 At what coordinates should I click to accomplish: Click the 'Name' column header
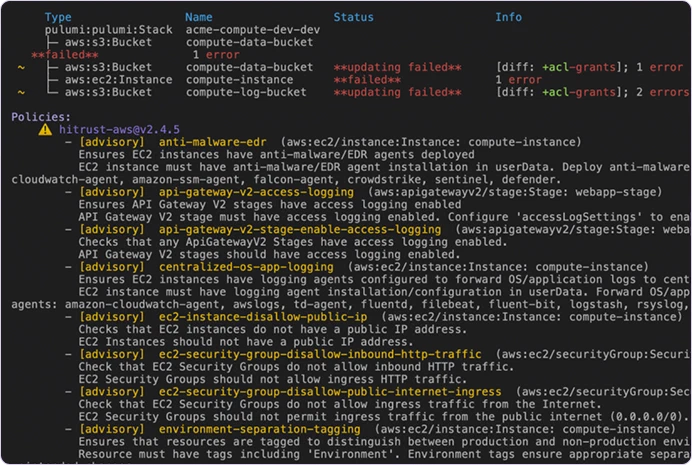pyautogui.click(x=199, y=17)
